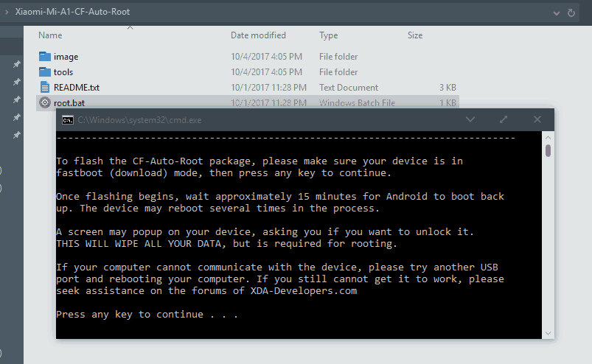Click the first pinned quick access pin
This screenshot has width=592, height=364.
[17, 64]
